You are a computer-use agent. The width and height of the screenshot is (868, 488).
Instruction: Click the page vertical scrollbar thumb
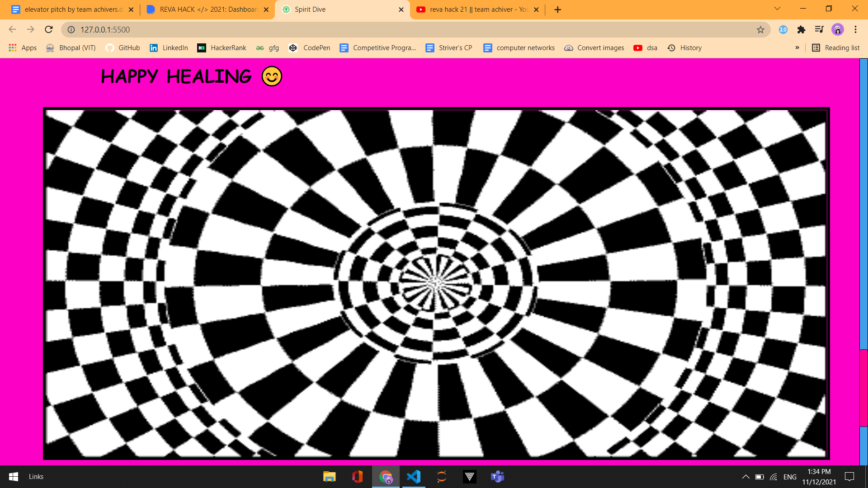pos(863,388)
